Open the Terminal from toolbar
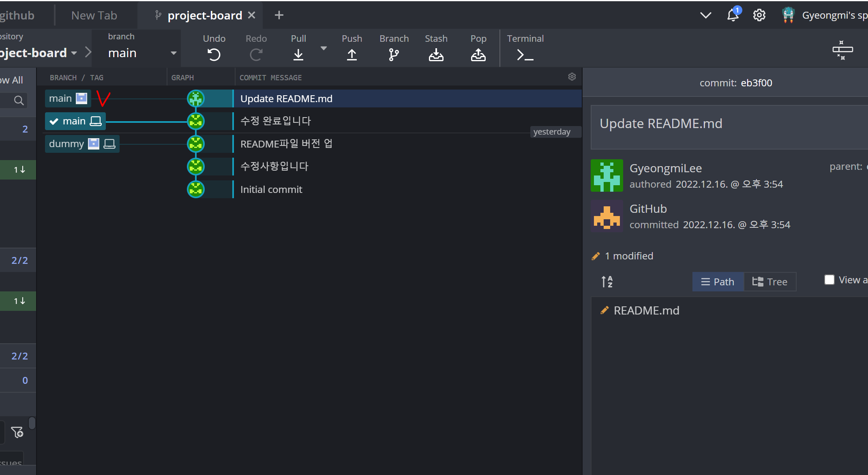Image resolution: width=868 pixels, height=475 pixels. point(525,54)
